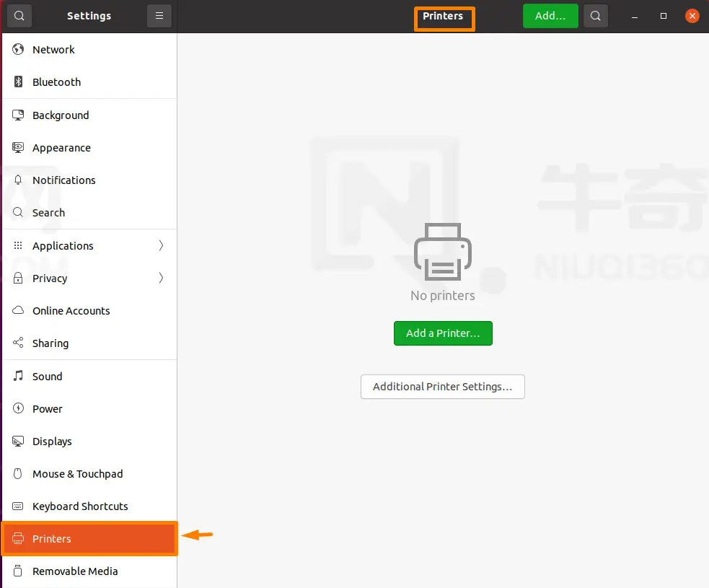
Task: Click the Appearance icon in the sidebar
Action: (x=18, y=147)
